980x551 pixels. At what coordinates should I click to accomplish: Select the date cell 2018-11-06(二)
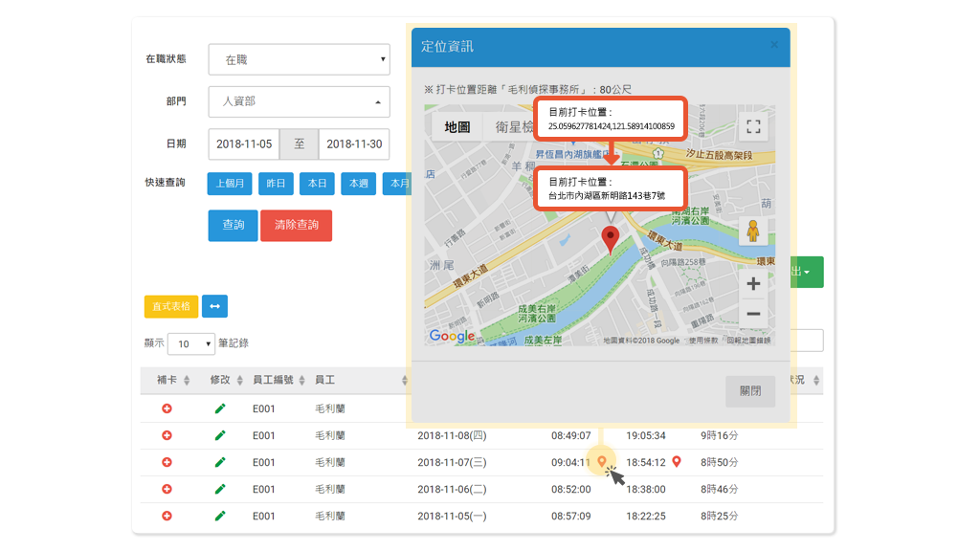(452, 489)
